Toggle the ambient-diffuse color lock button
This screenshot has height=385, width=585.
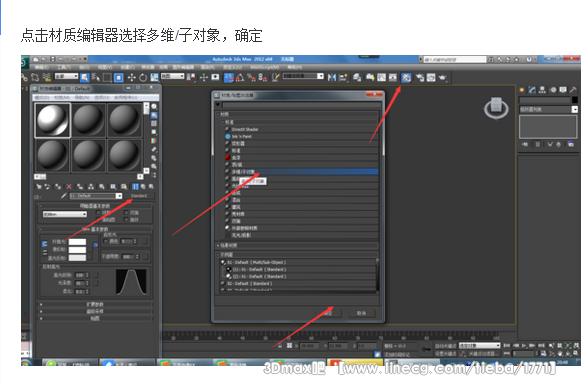pos(44,244)
